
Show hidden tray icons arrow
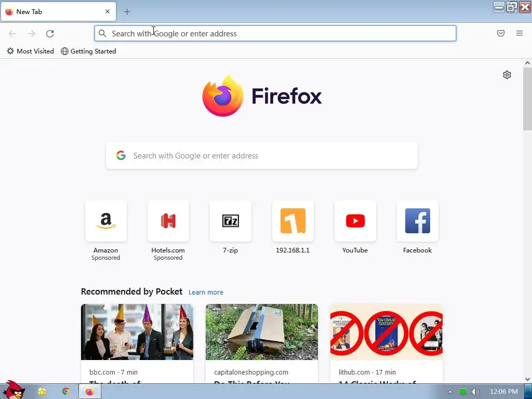click(450, 392)
